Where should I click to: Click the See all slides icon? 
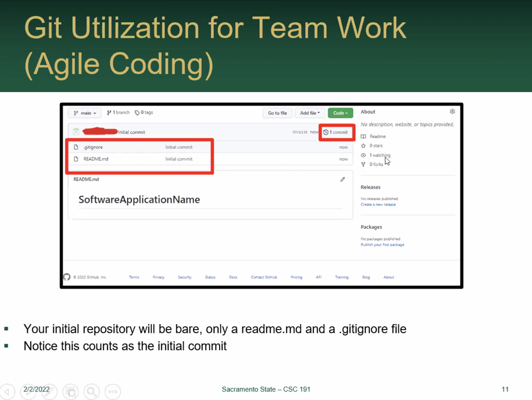point(70,392)
